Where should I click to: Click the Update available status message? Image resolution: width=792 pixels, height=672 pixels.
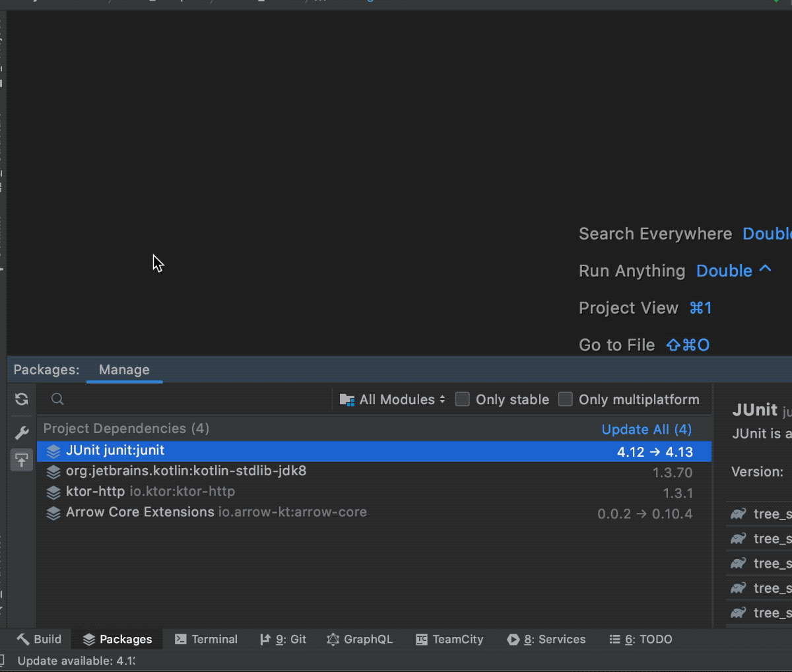[x=76, y=660]
